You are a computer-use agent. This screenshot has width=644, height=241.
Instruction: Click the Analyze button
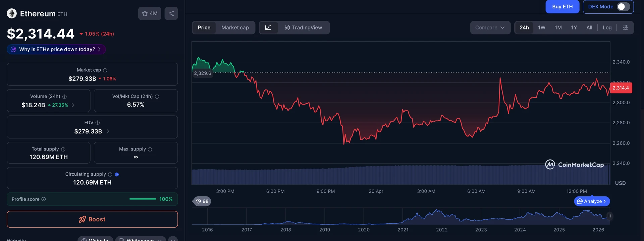592,201
